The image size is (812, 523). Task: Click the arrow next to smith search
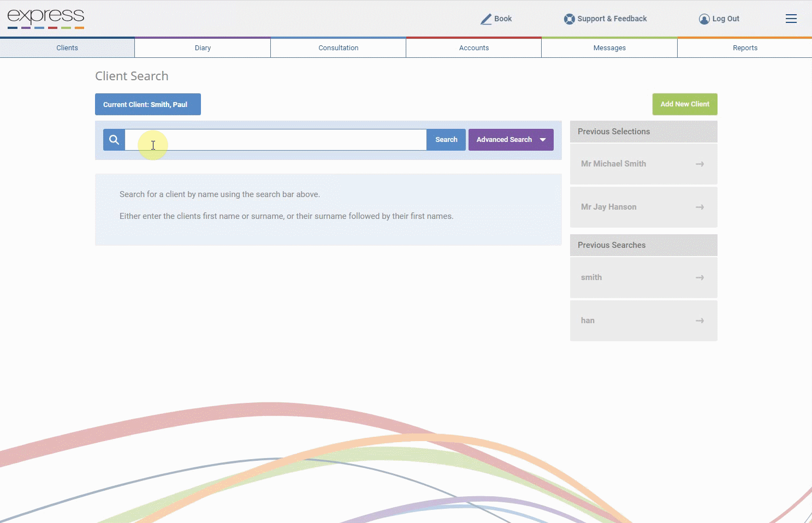[x=700, y=277]
